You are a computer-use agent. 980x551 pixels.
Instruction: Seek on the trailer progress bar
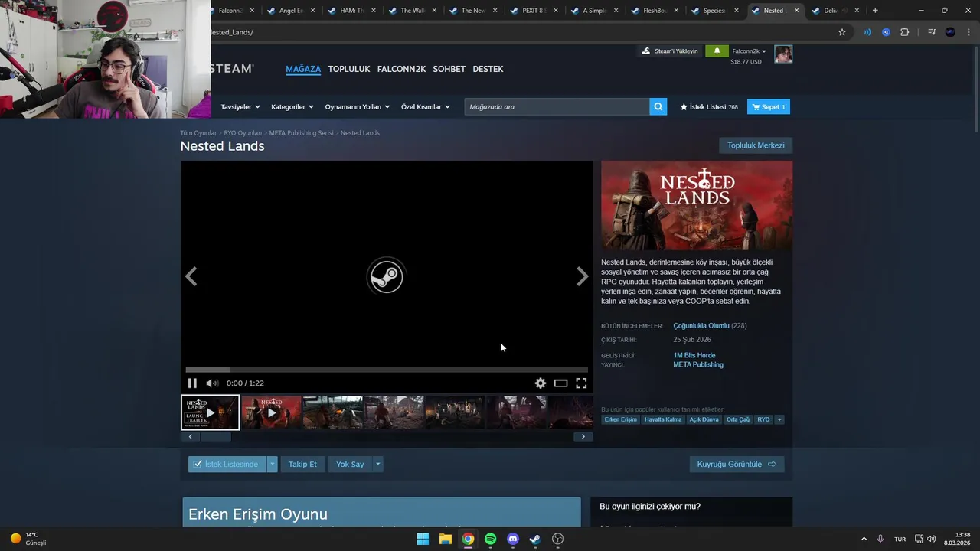tap(387, 370)
